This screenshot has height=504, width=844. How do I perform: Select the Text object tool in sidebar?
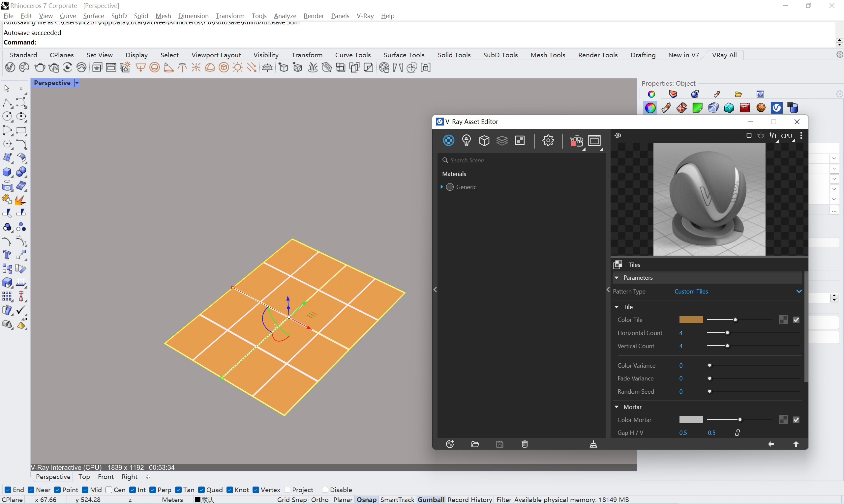[x=7, y=255]
